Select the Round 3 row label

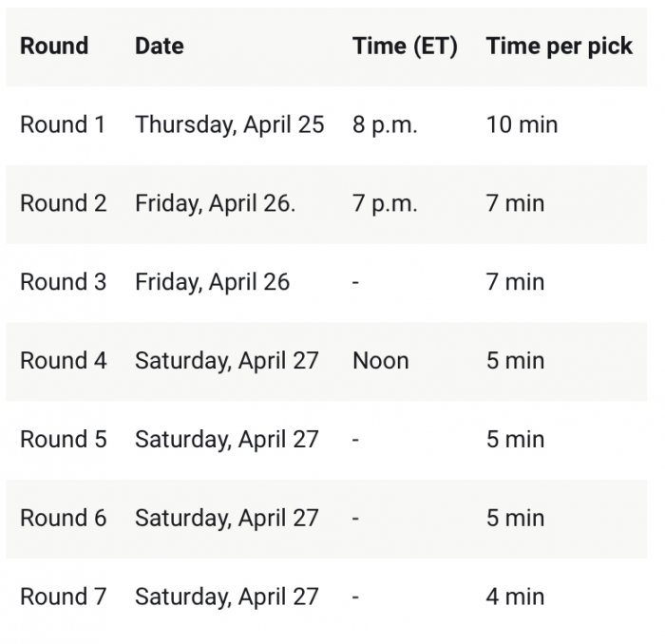coord(64,282)
